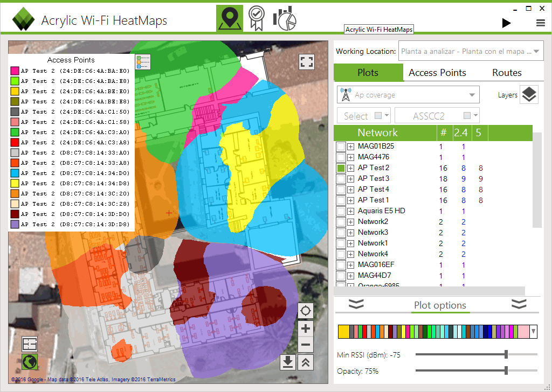Switch to the Access Points tab
Screen dimensions: 552x392
pyautogui.click(x=437, y=73)
